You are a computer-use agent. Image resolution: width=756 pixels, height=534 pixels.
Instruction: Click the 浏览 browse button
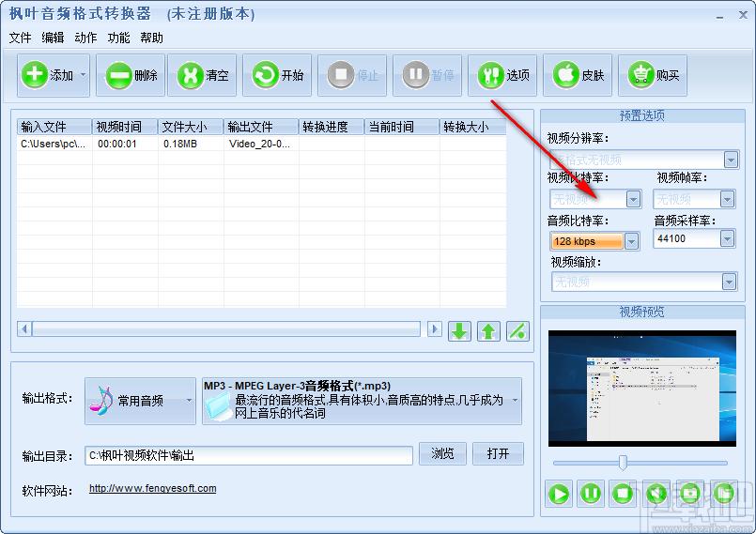click(x=442, y=453)
